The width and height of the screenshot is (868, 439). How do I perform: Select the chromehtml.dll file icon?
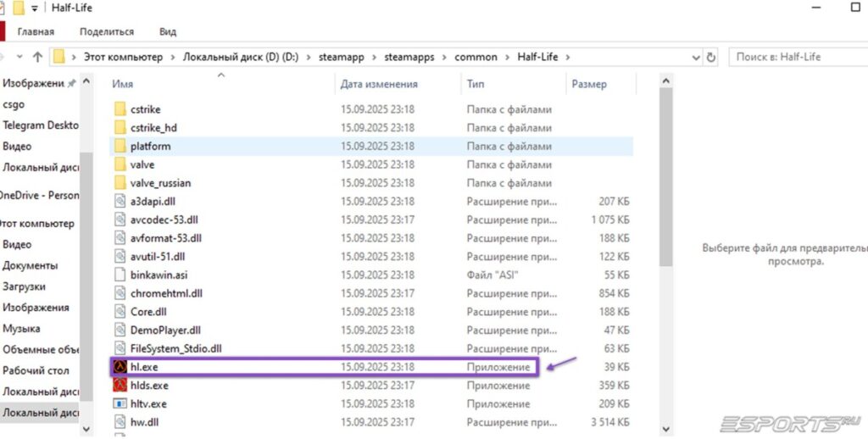[x=120, y=293]
